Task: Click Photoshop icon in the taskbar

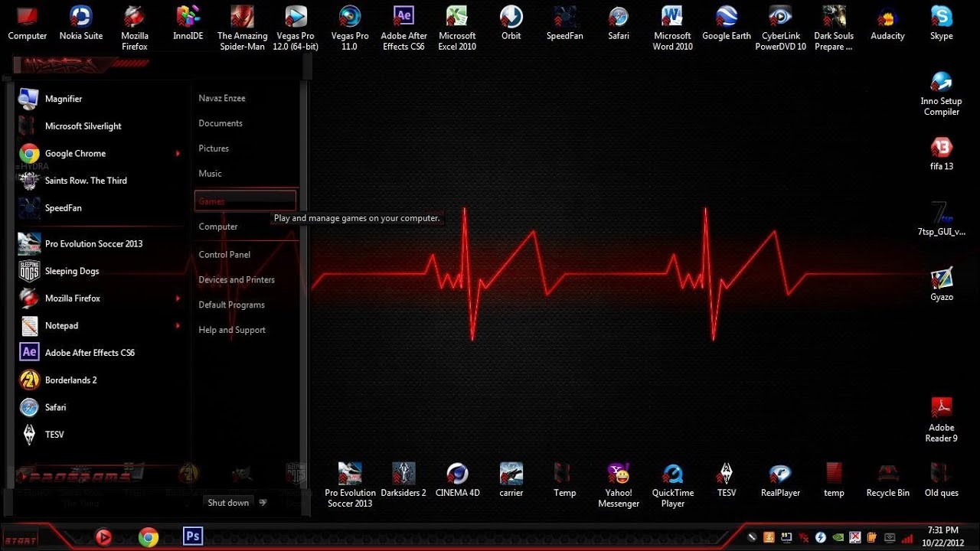Action: [x=193, y=536]
